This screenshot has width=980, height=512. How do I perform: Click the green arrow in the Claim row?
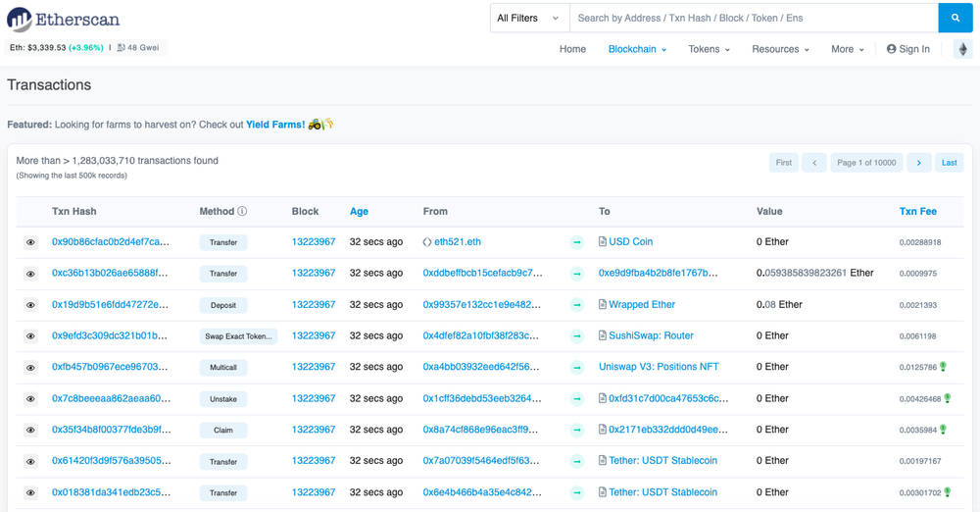point(577,430)
